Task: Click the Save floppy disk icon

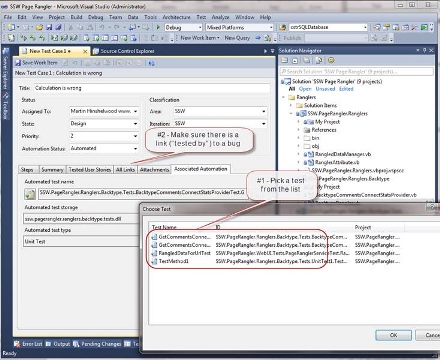Action: pos(49,27)
